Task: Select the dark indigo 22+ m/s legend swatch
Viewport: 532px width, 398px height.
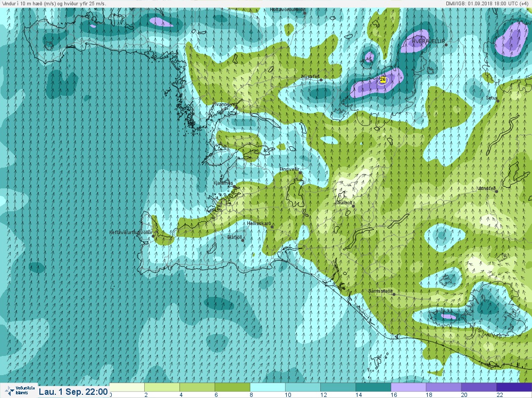Action: (514, 387)
